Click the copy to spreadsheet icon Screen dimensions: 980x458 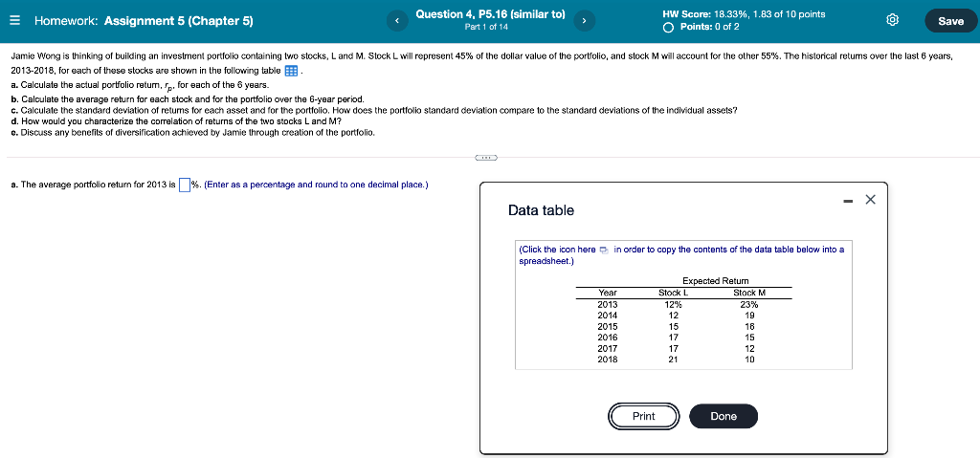(604, 250)
